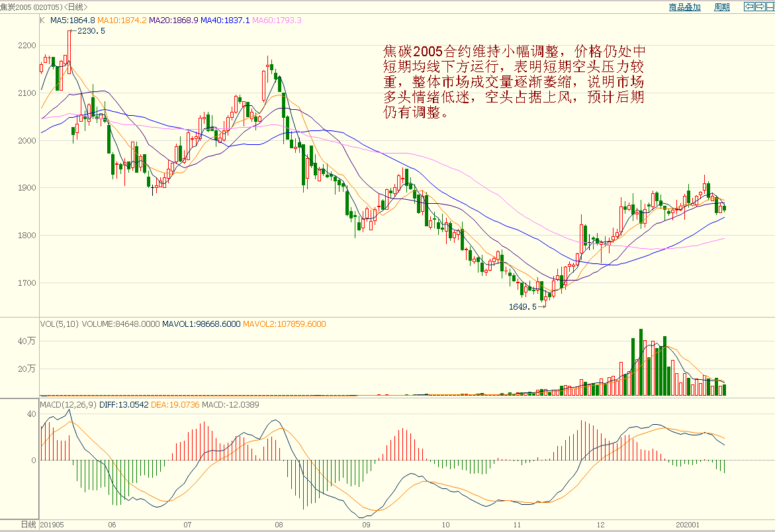Open the 商品叠加 overlay link
Viewport: 775px width, 532px height.
[x=684, y=7]
